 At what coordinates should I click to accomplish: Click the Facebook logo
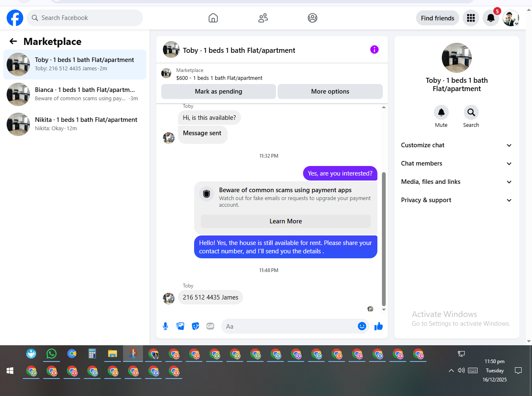click(x=15, y=18)
